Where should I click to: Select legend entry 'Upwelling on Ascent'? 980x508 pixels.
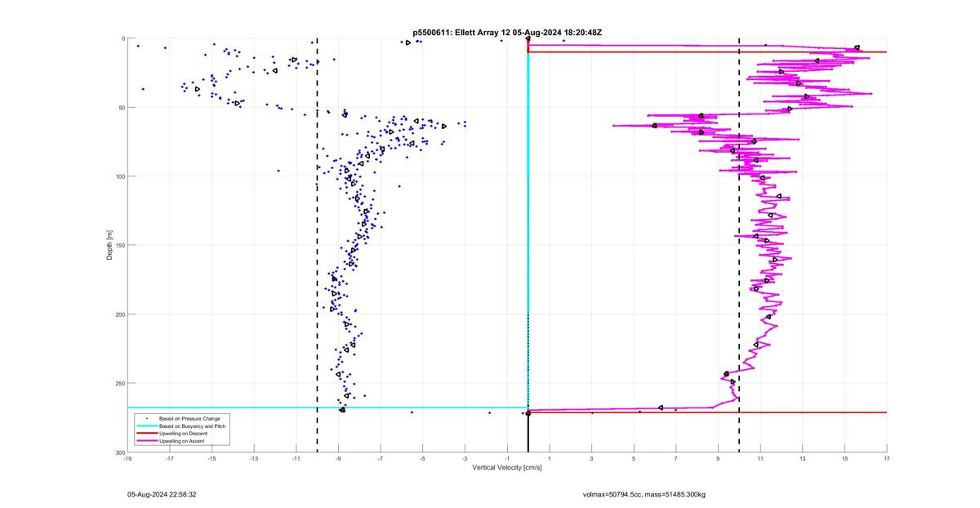coord(181,441)
